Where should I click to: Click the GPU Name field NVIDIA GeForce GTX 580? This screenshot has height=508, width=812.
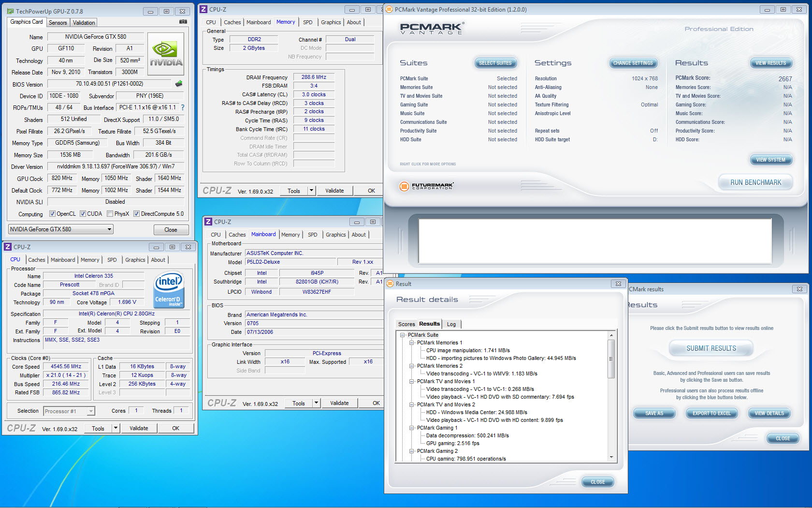[x=96, y=37]
